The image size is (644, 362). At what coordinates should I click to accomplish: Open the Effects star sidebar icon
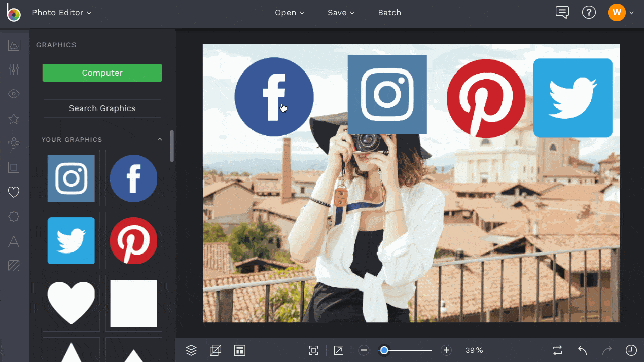pyautogui.click(x=14, y=119)
